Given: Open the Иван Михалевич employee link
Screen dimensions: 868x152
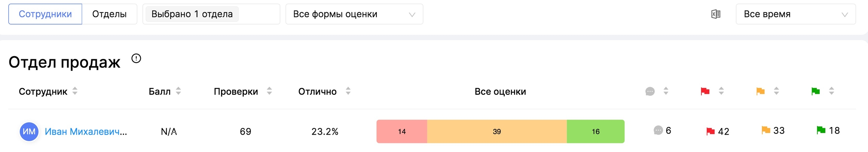Looking at the screenshot, I should [86, 132].
